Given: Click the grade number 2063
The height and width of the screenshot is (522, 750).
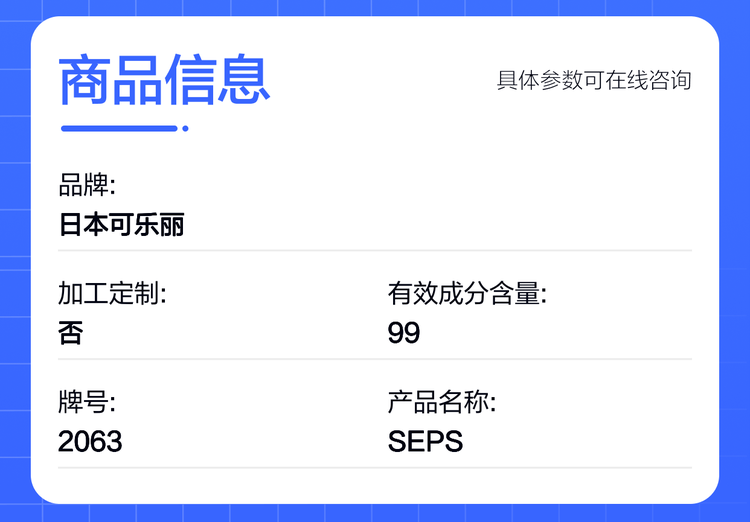Looking at the screenshot, I should point(90,441).
